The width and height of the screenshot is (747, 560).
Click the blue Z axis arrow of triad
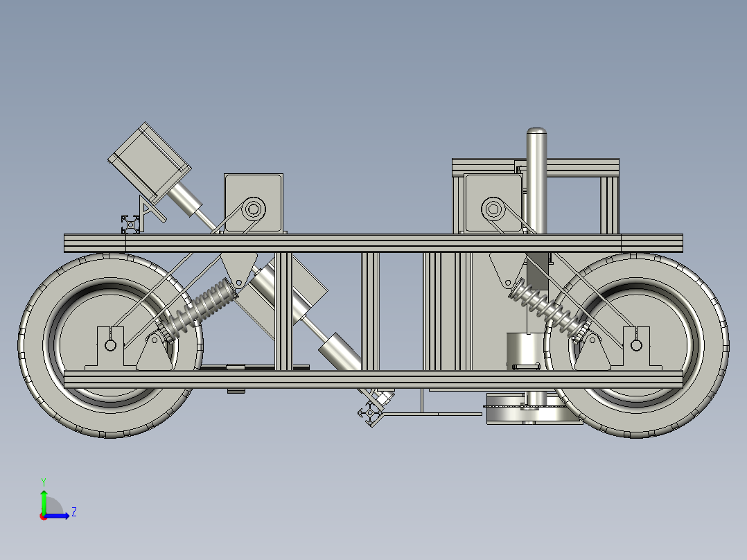tap(57, 516)
